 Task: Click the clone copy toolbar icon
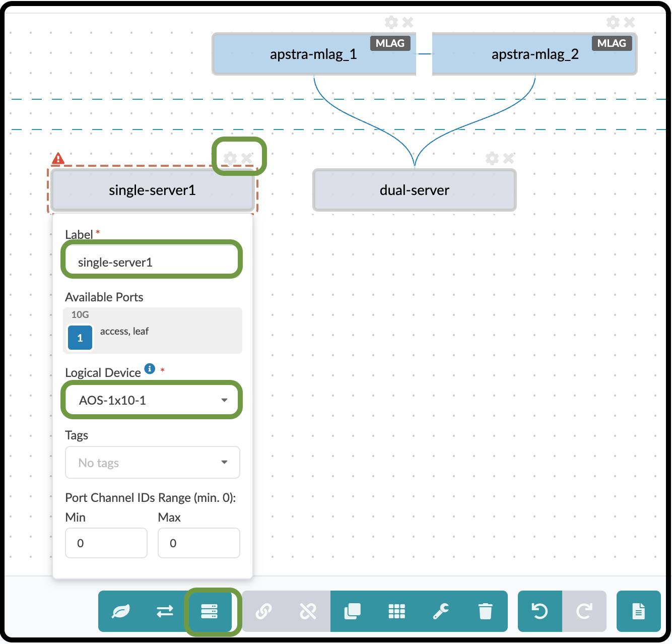tap(353, 611)
